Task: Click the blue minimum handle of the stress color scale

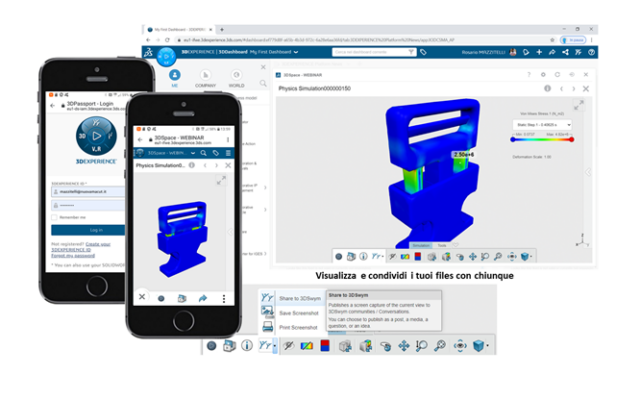Action: pyautogui.click(x=513, y=140)
